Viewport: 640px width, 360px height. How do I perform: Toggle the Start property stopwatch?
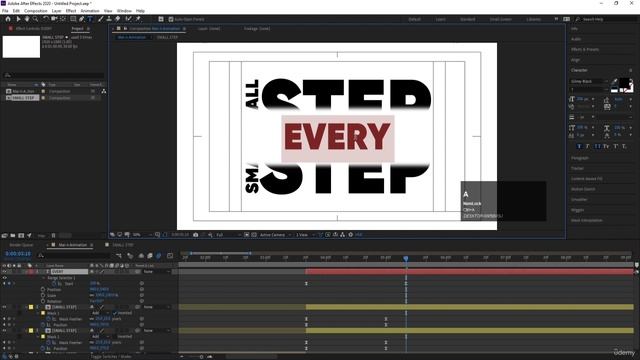54,284
